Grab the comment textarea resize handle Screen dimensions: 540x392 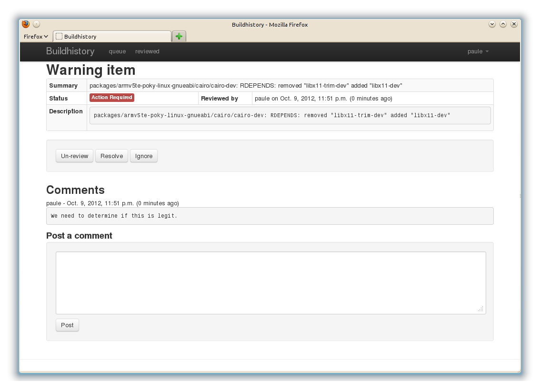481,309
